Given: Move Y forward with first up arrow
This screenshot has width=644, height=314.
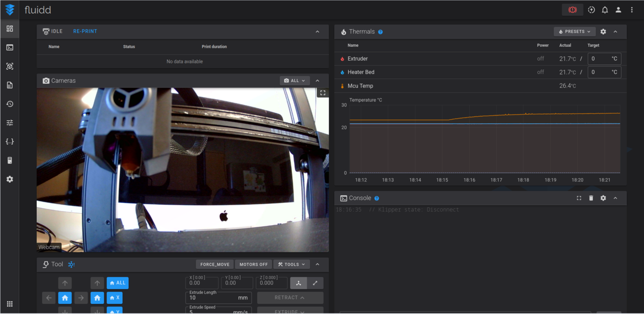Looking at the screenshot, I should [65, 283].
